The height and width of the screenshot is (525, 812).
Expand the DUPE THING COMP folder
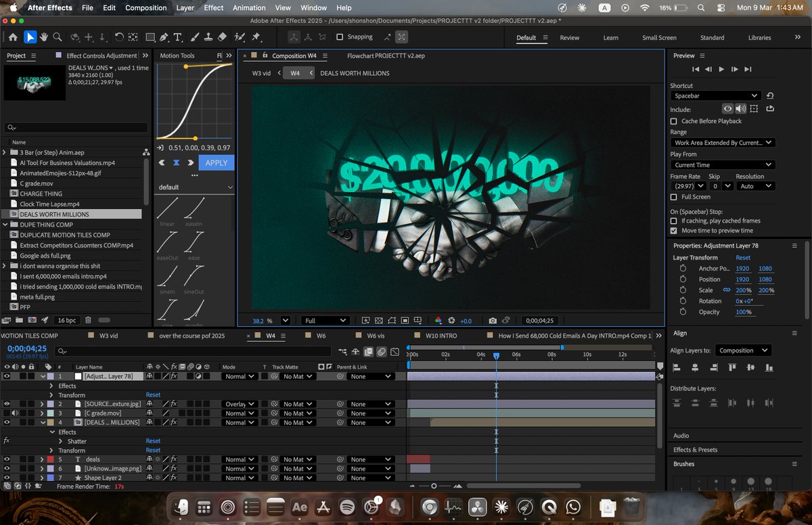(x=5, y=225)
